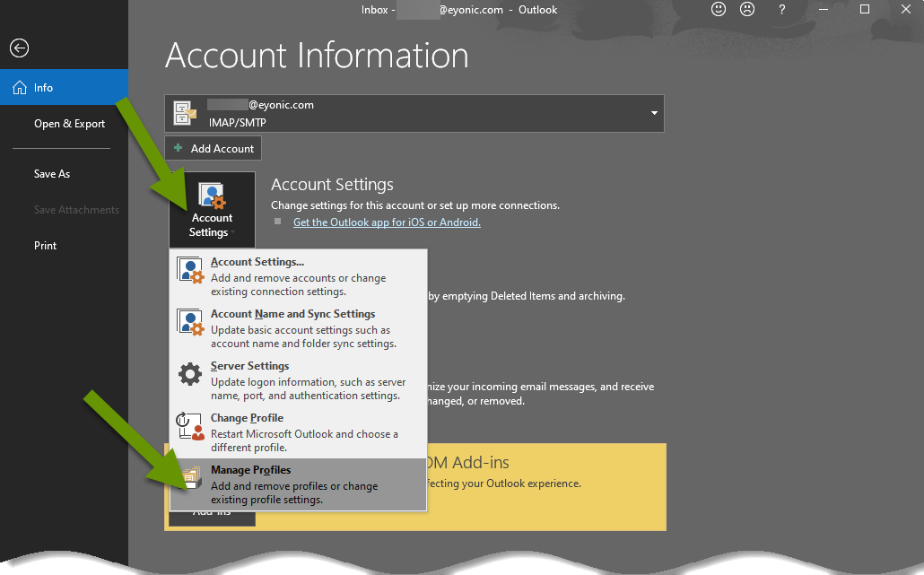Open Server Settings from the menu

tap(298, 379)
